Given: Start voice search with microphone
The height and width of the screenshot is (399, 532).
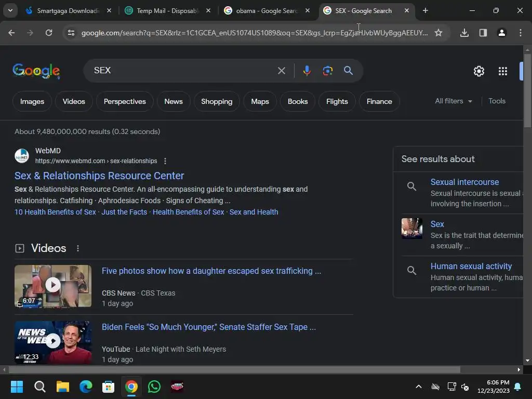Looking at the screenshot, I should coord(307,71).
